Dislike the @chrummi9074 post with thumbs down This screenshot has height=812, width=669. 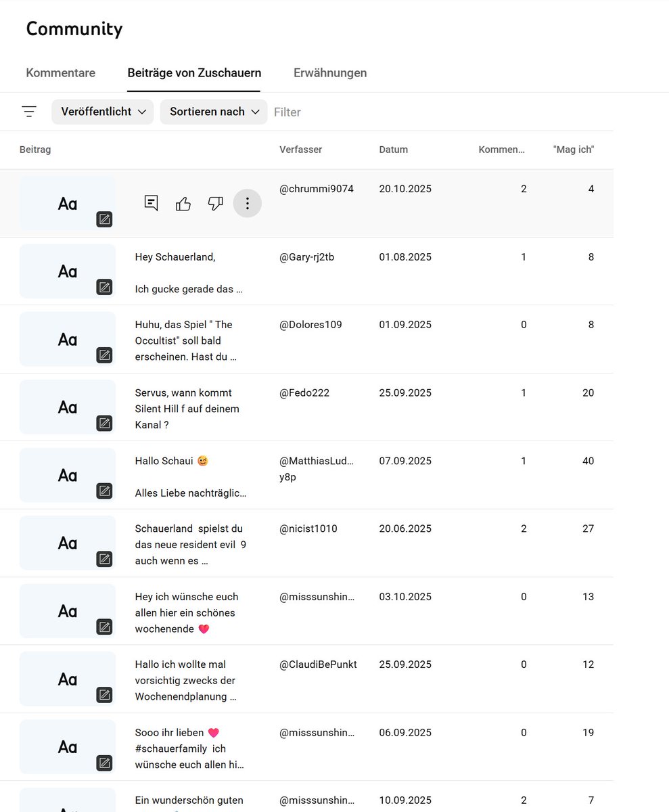click(215, 203)
